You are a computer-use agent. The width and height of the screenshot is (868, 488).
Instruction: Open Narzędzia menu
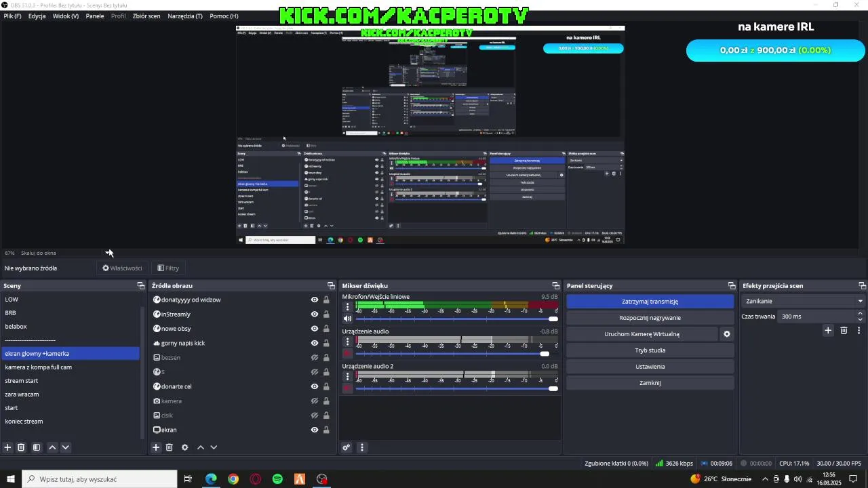pyautogui.click(x=185, y=16)
